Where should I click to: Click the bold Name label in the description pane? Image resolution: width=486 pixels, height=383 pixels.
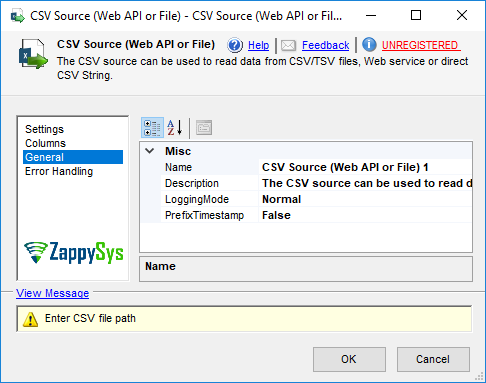160,266
